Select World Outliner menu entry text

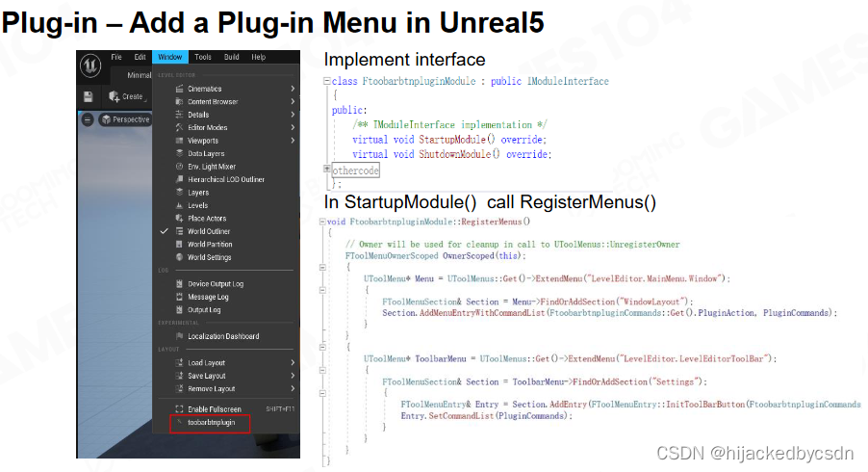click(x=209, y=231)
